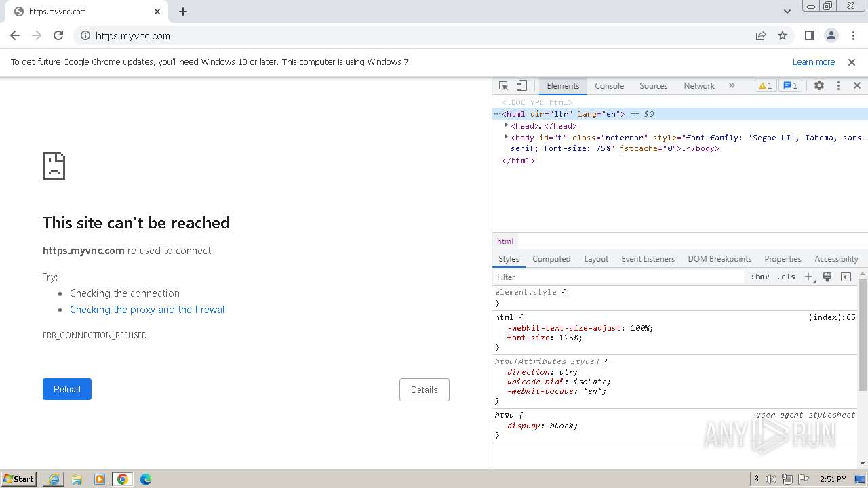Image resolution: width=868 pixels, height=488 pixels.
Task: Toggle the :hov element state button
Action: pos(760,277)
